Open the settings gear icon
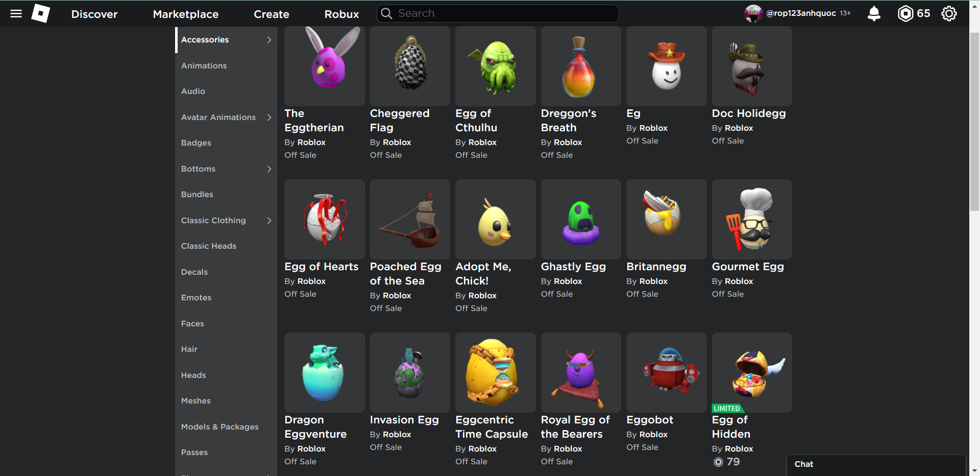Screen dimensions: 980x476 point(949,14)
